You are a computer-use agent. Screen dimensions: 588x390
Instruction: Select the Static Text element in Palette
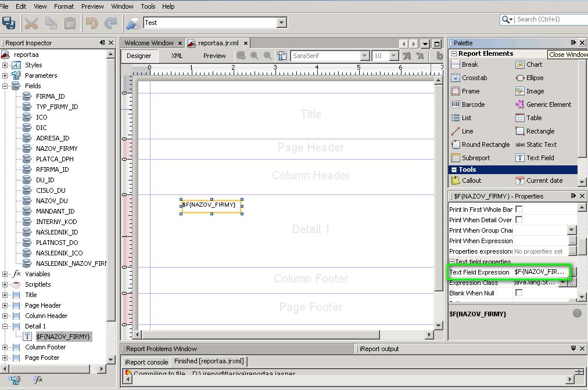tap(536, 145)
